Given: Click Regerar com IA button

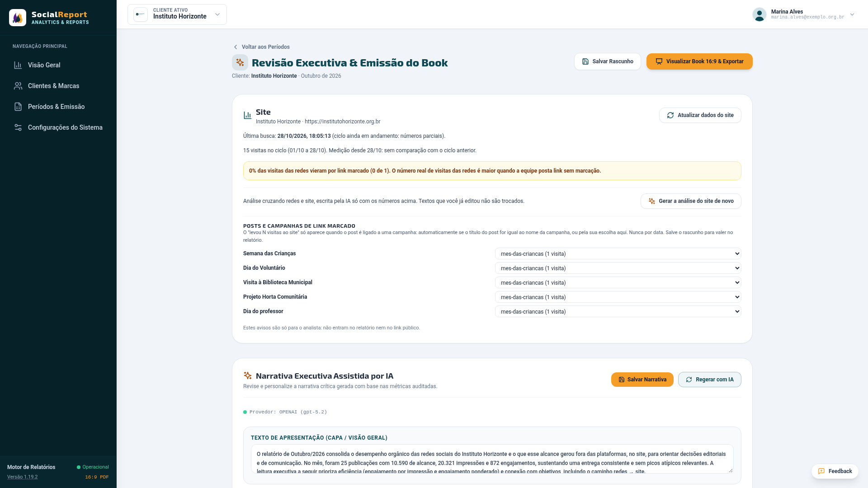Looking at the screenshot, I should click(x=709, y=380).
